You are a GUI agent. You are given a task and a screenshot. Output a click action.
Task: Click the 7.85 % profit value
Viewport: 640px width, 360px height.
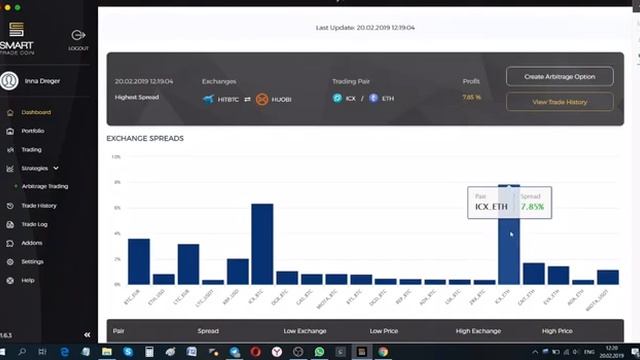pyautogui.click(x=471, y=97)
